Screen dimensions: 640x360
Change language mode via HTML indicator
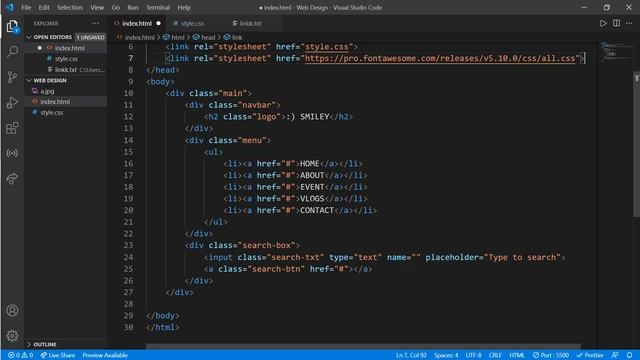tap(517, 355)
